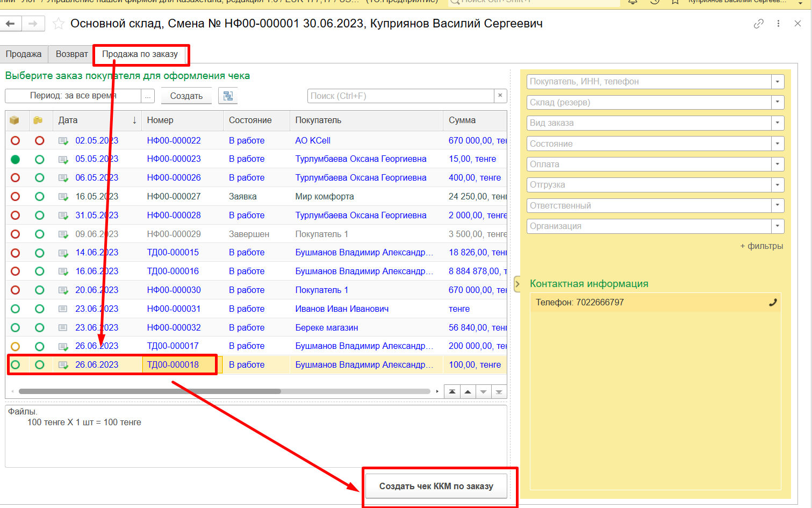Open the Вид заказа dropdown list
The height and width of the screenshot is (508, 812).
[x=778, y=123]
